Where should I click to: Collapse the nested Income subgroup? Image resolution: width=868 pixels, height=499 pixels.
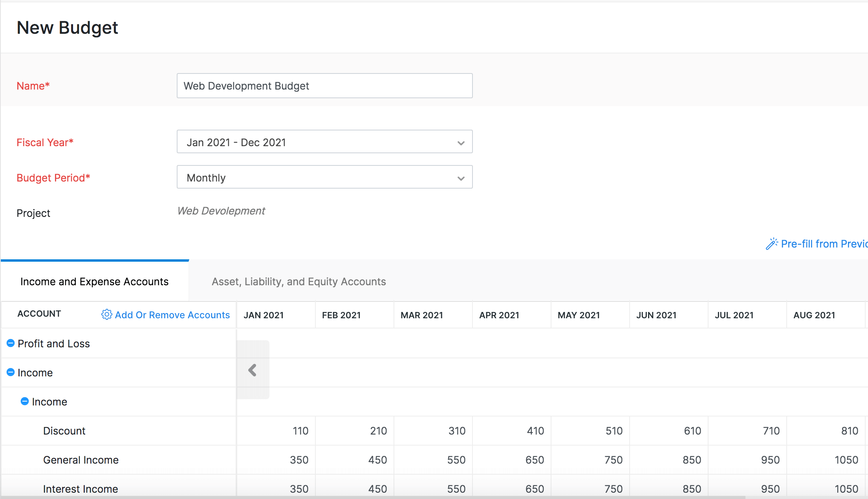click(x=24, y=401)
